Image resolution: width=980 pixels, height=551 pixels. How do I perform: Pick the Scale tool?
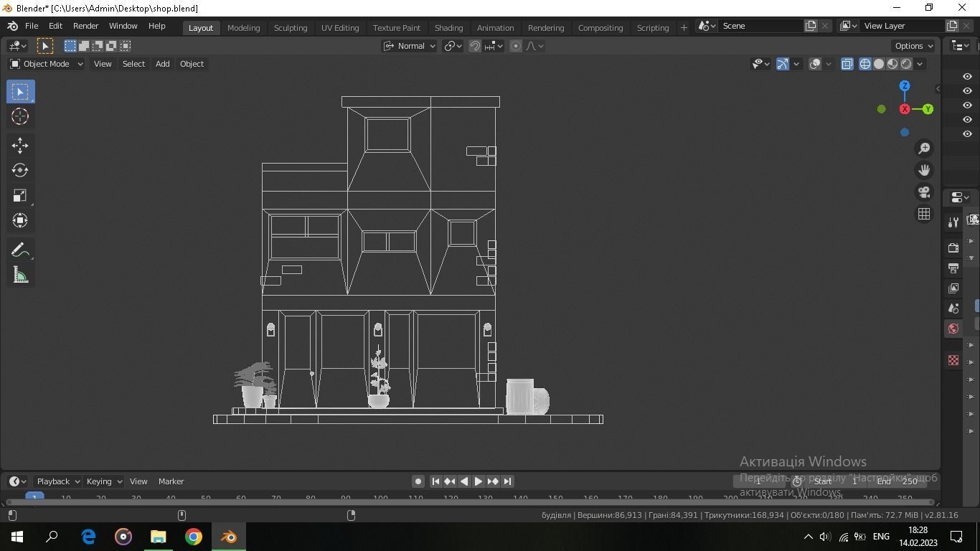[x=20, y=195]
